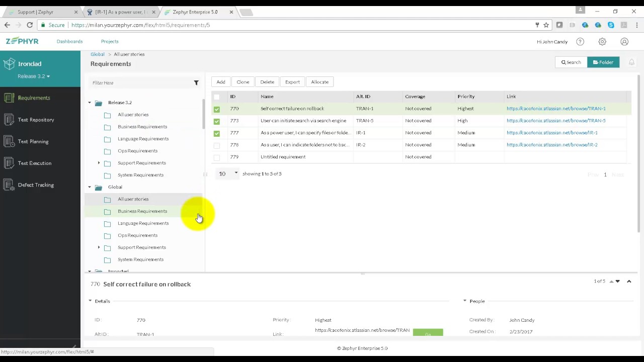Click the notification bell icon
Image resolution: width=644 pixels, height=362 pixels.
pyautogui.click(x=631, y=62)
